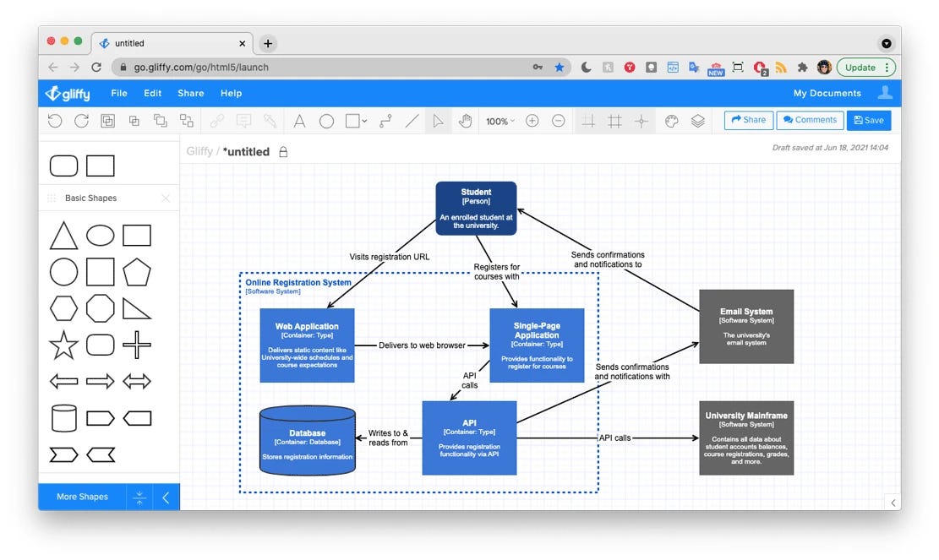Open the theme palette icon

(x=670, y=121)
